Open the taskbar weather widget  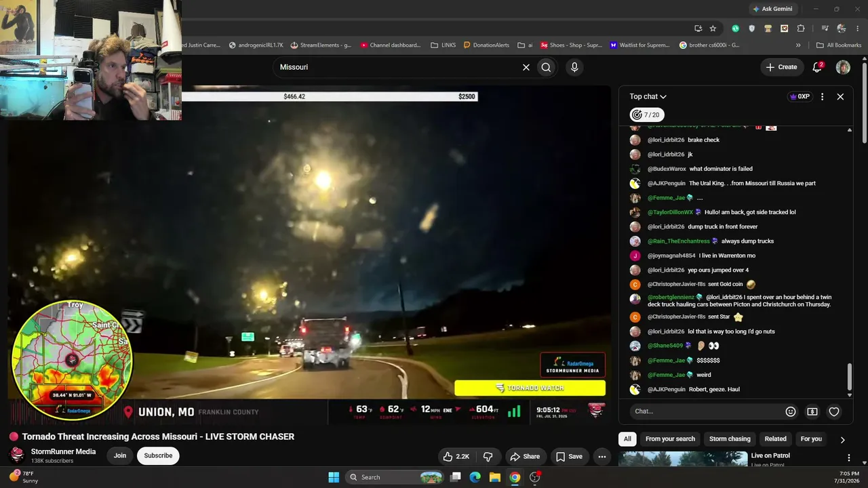[x=24, y=477]
